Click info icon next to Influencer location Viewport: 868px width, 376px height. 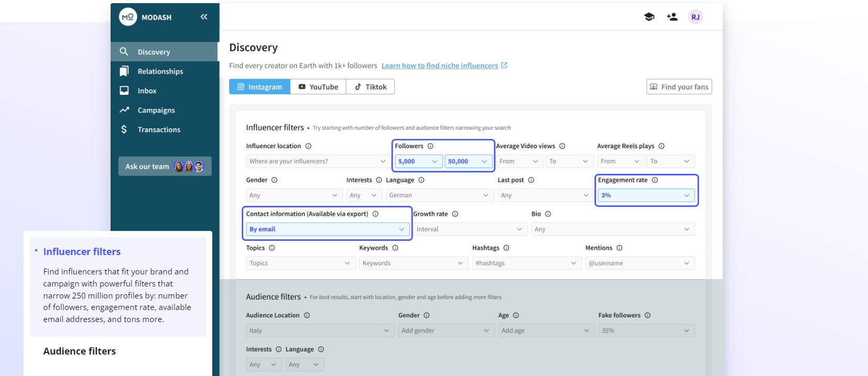[x=308, y=146]
